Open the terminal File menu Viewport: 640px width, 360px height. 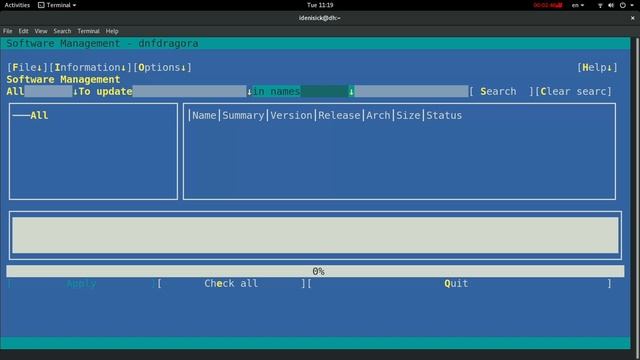pyautogui.click(x=7, y=31)
